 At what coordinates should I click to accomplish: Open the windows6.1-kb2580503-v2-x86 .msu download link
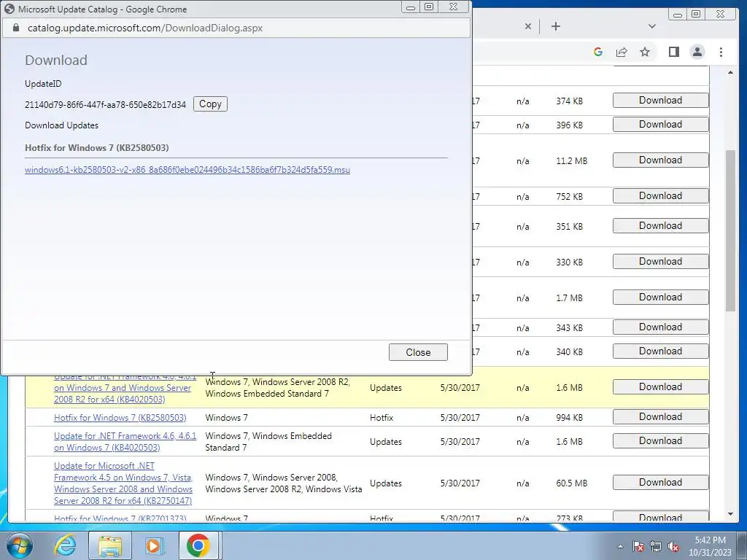pos(187,170)
